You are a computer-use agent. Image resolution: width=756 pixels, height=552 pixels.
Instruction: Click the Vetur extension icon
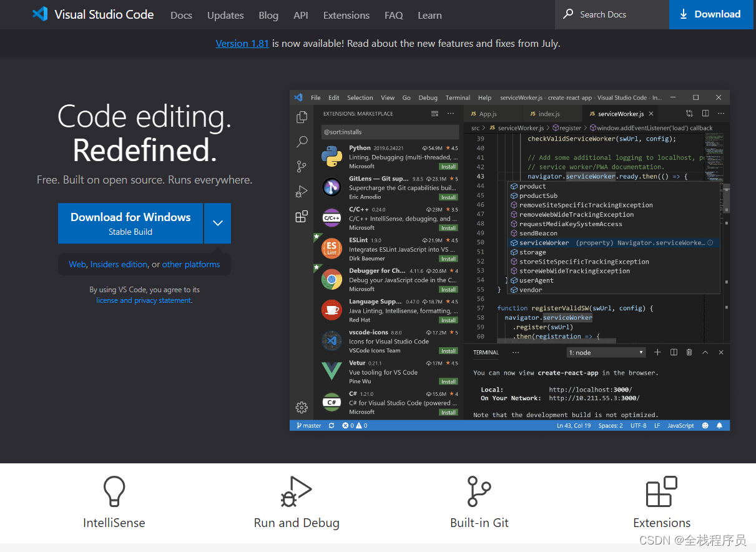[x=331, y=372]
